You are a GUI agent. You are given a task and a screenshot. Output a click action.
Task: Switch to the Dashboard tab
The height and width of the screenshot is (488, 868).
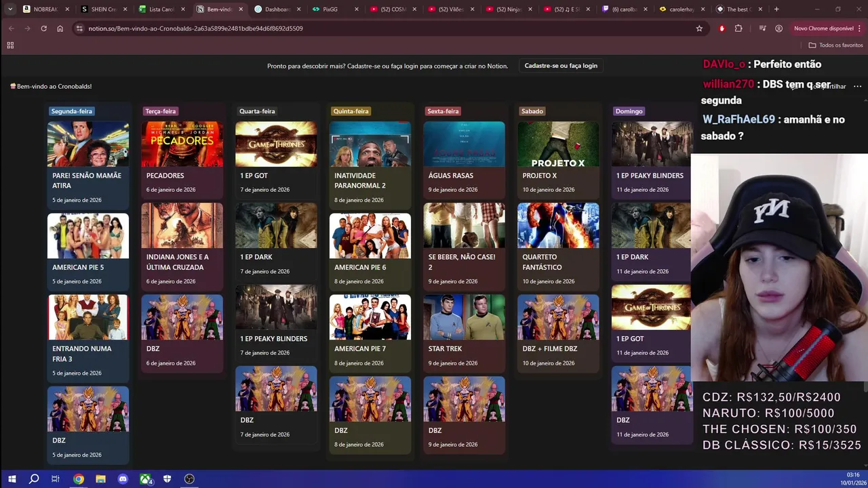[x=277, y=9]
